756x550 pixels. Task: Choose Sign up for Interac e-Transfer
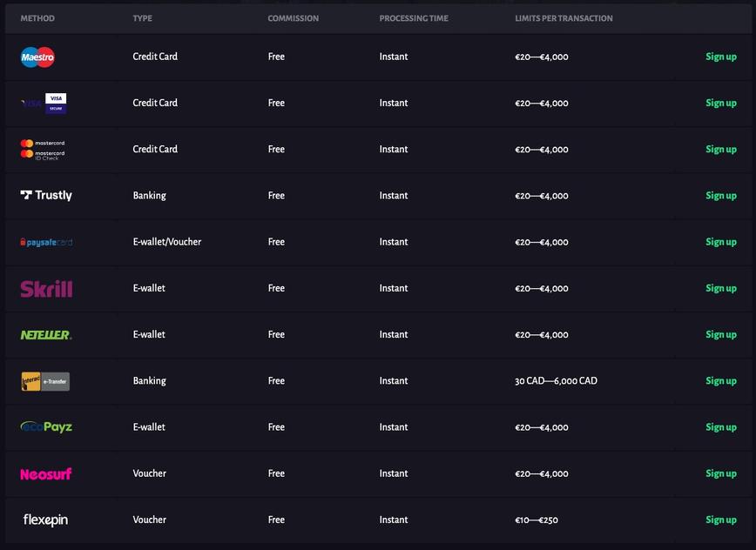(x=720, y=381)
